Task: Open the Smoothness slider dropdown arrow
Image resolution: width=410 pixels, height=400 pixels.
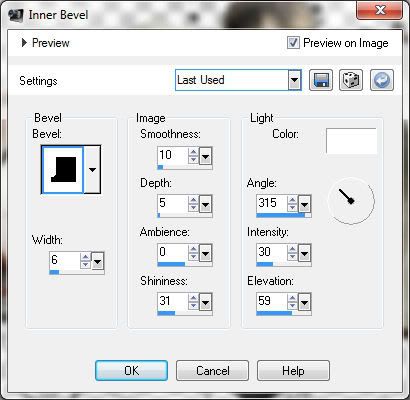Action: pos(206,156)
